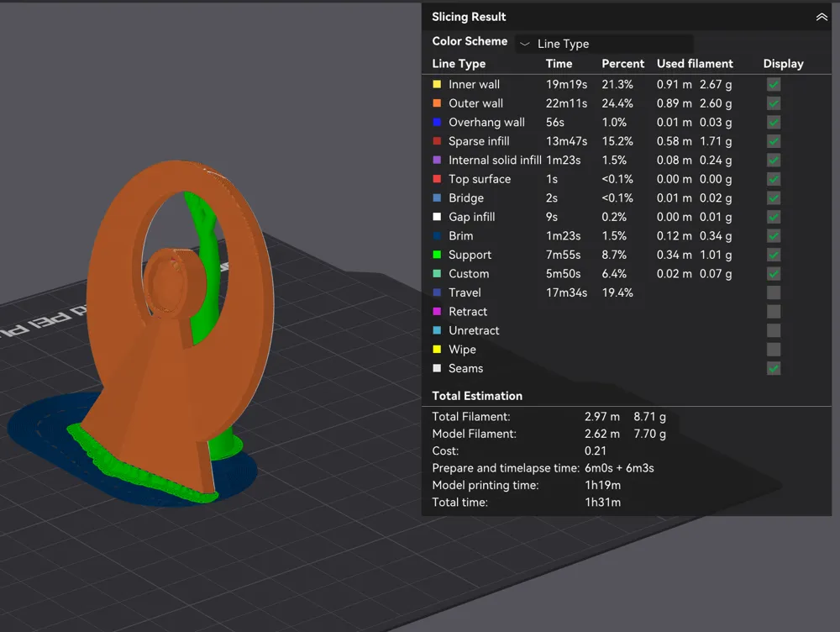Select the Travel row label
The width and height of the screenshot is (840, 632).
[x=465, y=292]
